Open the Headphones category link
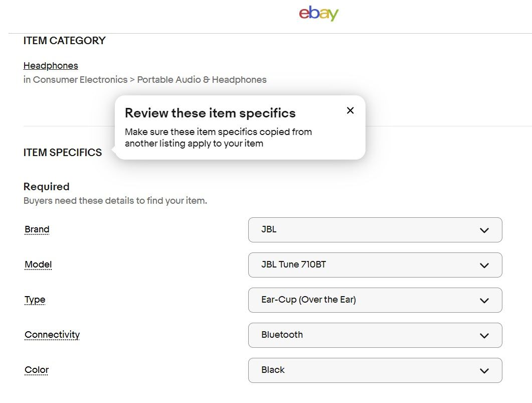532x403 pixels. (x=51, y=66)
